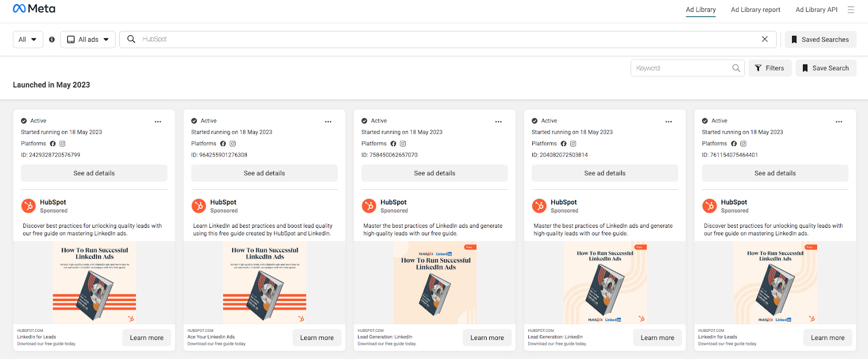
Task: Click 'Ace Your LinkedIn Ads' headline text
Action: [x=211, y=337]
